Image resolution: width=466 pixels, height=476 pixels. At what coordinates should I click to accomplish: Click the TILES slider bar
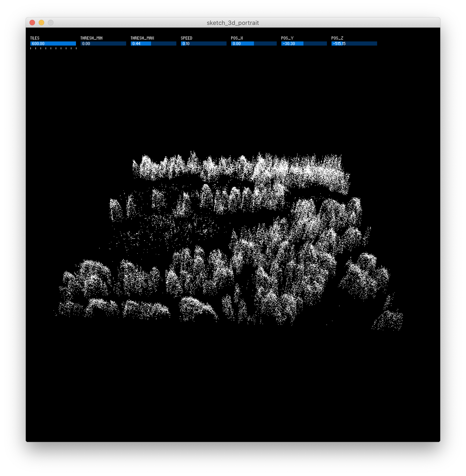pyautogui.click(x=53, y=44)
